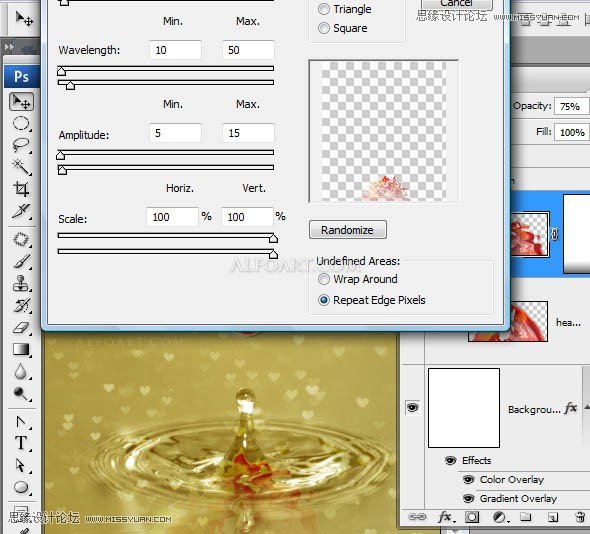Toggle Effects visibility on Background layer
Image resolution: width=590 pixels, height=534 pixels.
(x=450, y=460)
